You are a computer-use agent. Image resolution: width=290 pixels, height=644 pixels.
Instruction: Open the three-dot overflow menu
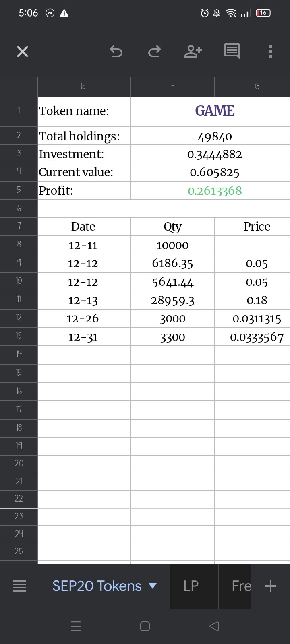[270, 52]
